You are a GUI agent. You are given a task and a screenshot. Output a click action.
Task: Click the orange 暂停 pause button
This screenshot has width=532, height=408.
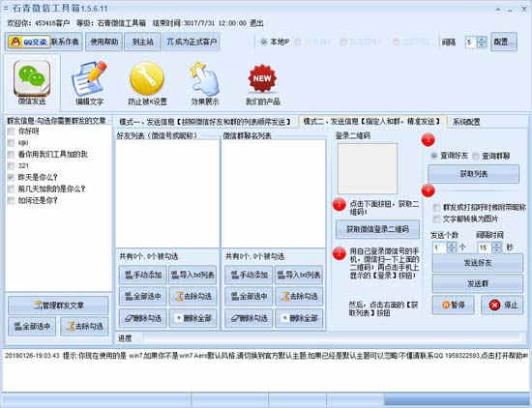pos(453,305)
